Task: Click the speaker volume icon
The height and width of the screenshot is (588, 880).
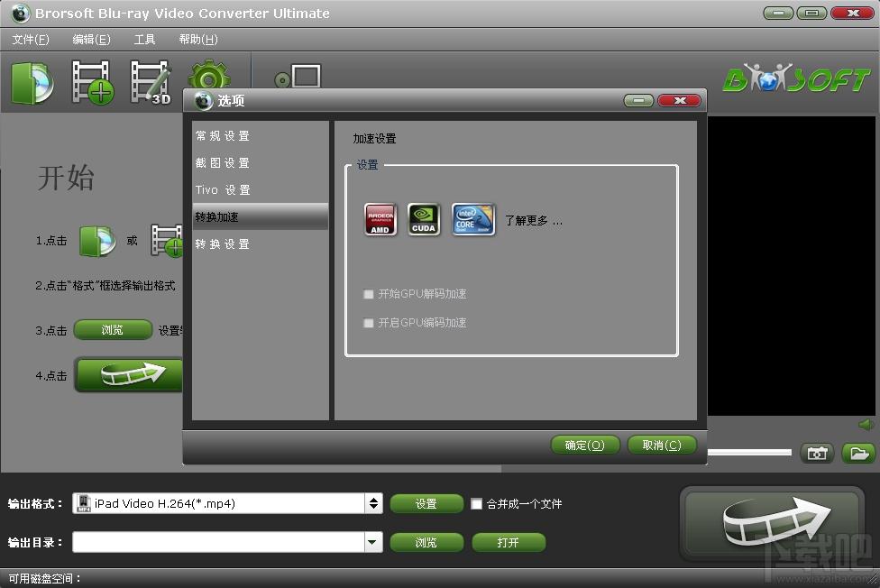Action: coord(866,425)
